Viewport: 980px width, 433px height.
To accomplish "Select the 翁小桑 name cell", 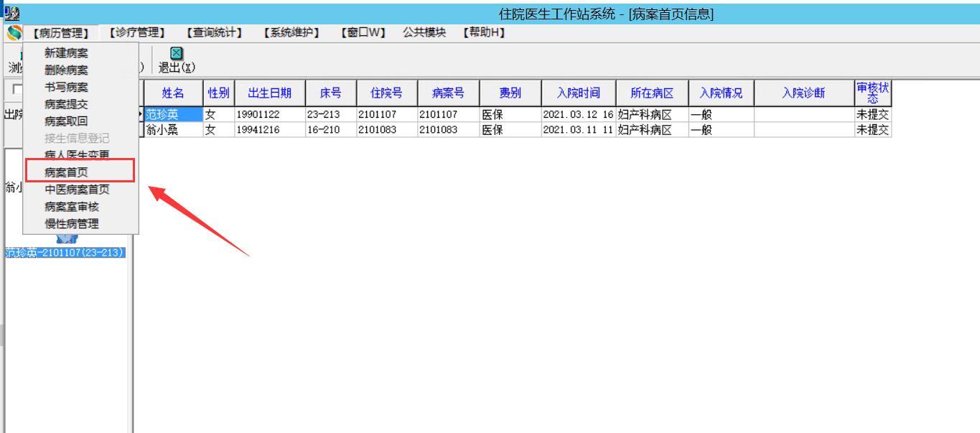I will pos(173,130).
